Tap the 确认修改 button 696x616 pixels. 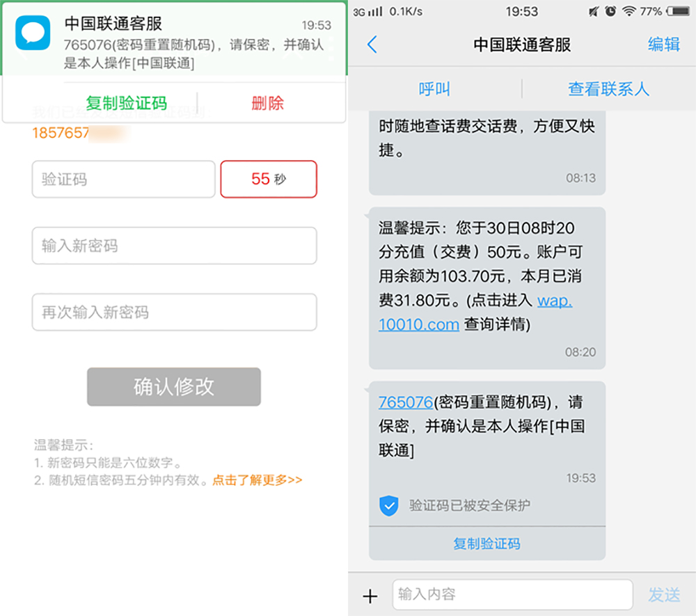(x=173, y=386)
